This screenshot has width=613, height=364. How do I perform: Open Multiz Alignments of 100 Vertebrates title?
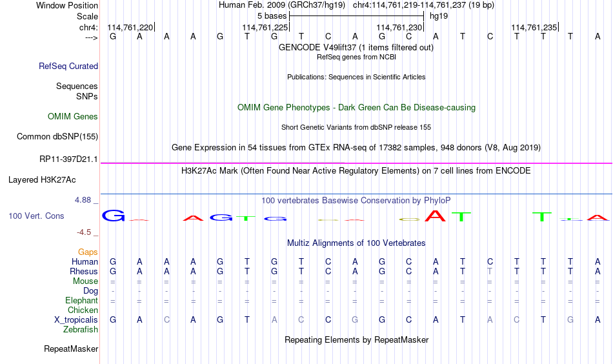point(356,243)
